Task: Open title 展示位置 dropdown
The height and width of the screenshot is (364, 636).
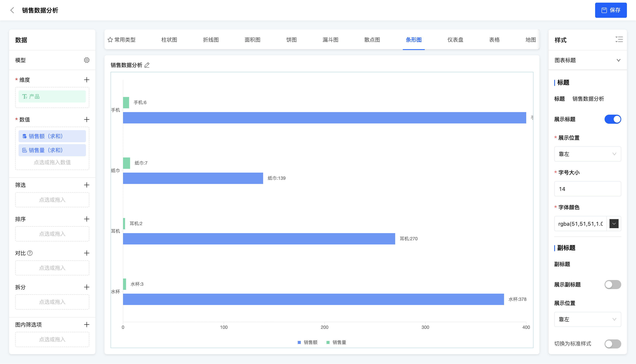Action: (x=587, y=154)
